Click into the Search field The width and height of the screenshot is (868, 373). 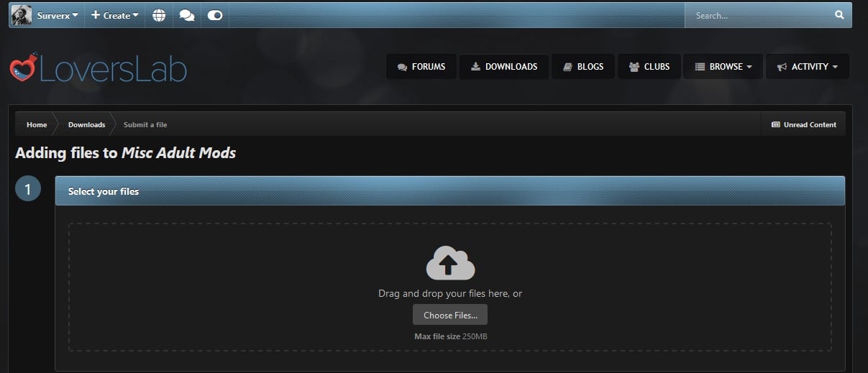[x=757, y=15]
